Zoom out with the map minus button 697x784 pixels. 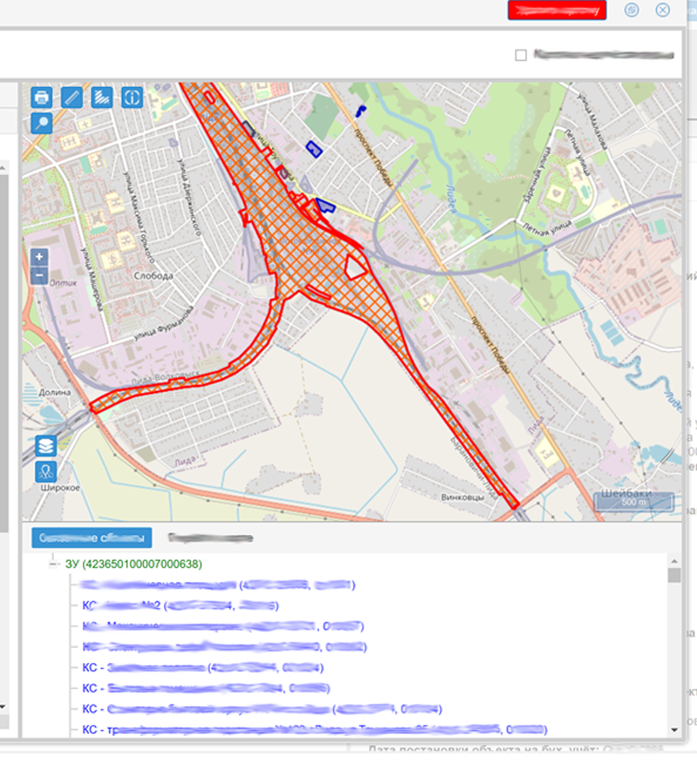[x=39, y=275]
